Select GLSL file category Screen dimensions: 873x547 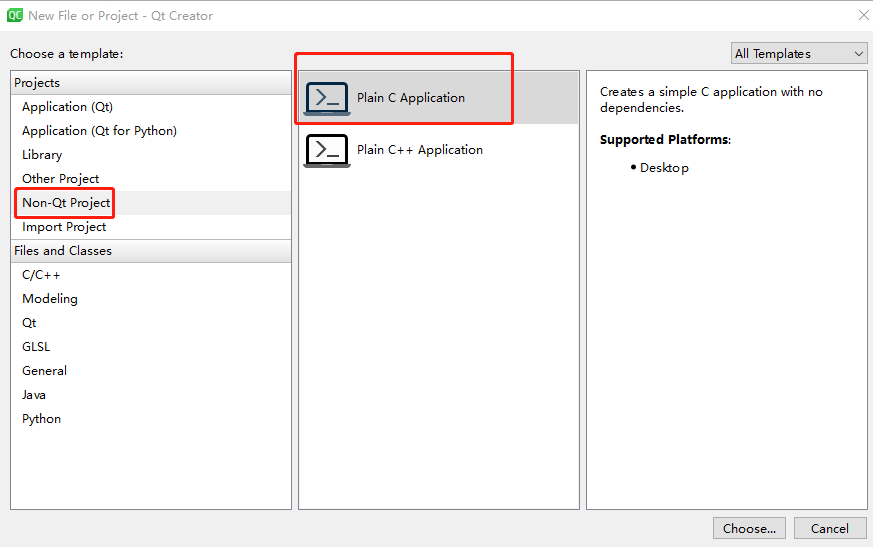[36, 347]
